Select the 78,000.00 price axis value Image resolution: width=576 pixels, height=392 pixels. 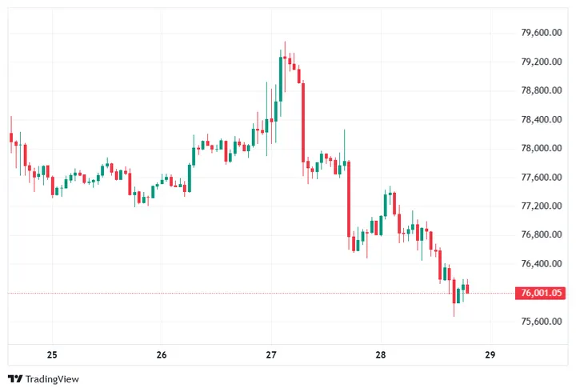pyautogui.click(x=540, y=148)
